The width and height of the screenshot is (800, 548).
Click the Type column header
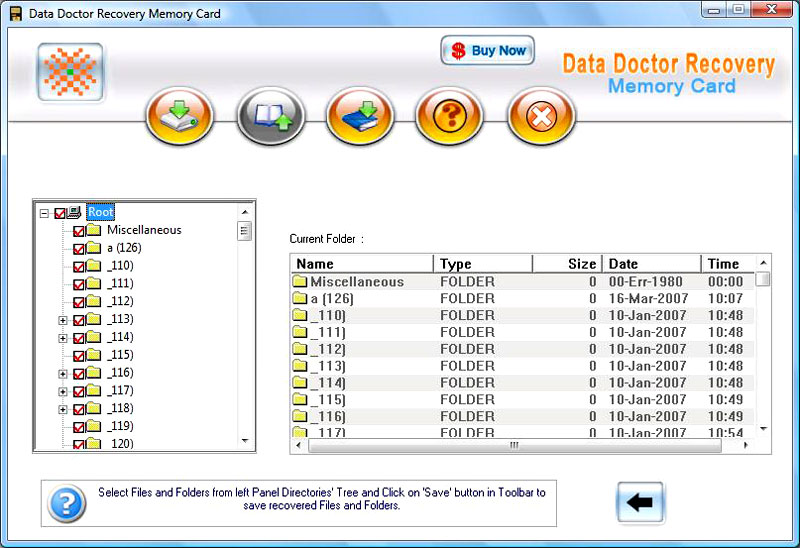click(x=483, y=264)
